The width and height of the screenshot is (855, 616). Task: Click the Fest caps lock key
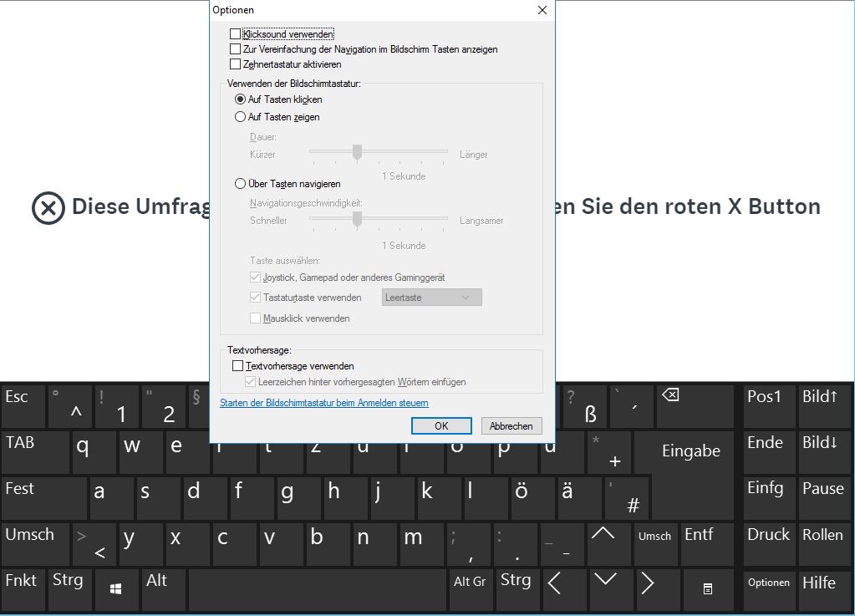pos(44,497)
